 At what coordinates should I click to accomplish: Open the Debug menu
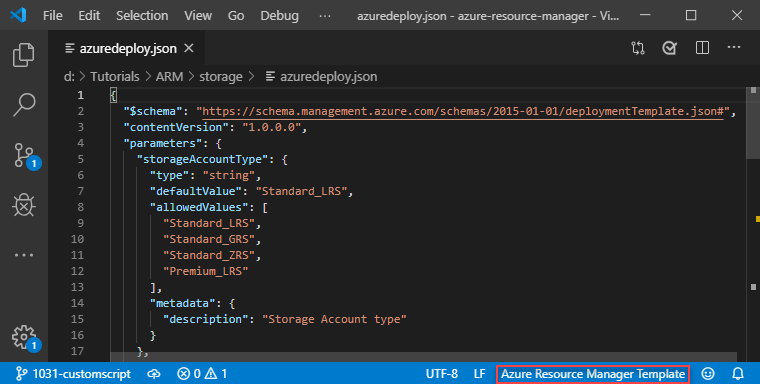[x=280, y=16]
